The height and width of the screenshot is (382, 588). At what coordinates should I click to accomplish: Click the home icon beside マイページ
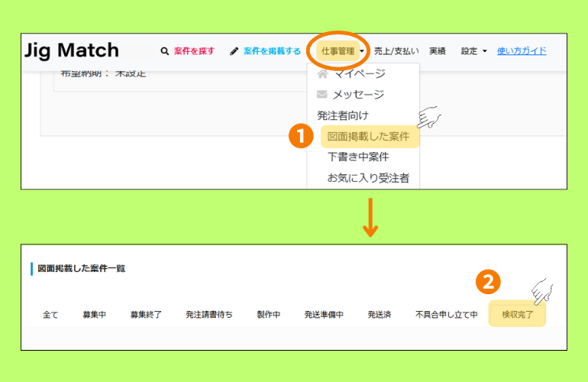coord(322,73)
